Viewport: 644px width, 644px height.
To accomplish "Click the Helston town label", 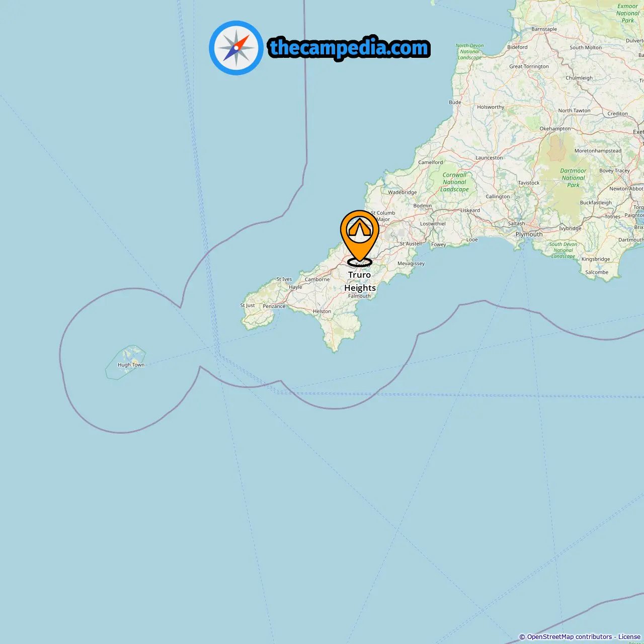I will point(322,311).
